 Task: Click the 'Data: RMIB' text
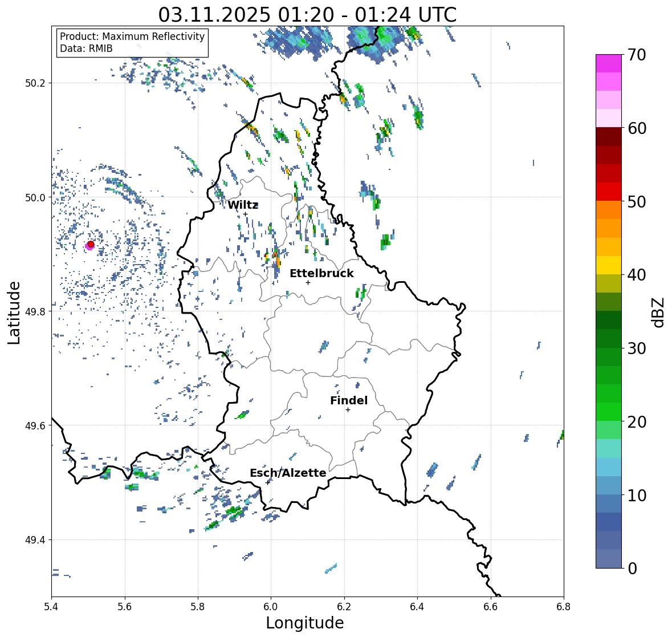[86, 48]
